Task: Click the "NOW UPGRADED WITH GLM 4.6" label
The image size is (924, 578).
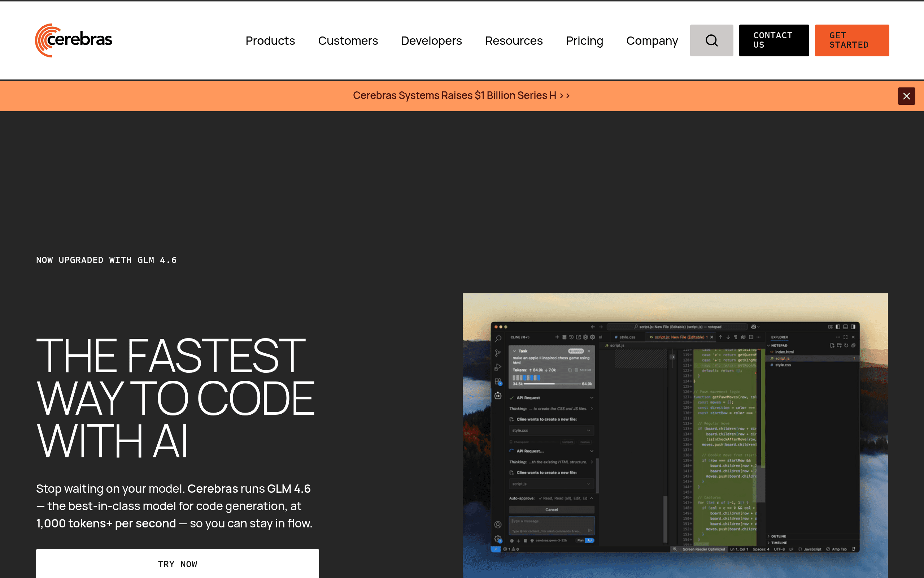Action: 106,260
